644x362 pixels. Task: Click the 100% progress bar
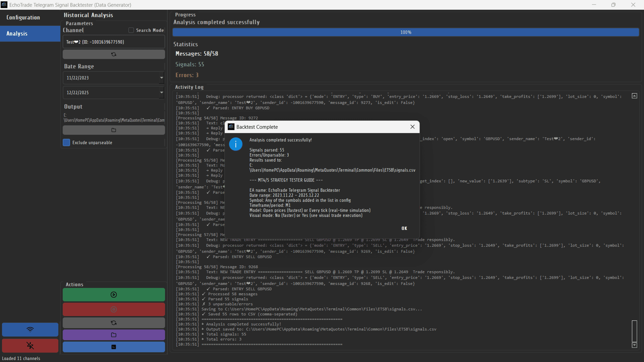click(406, 32)
